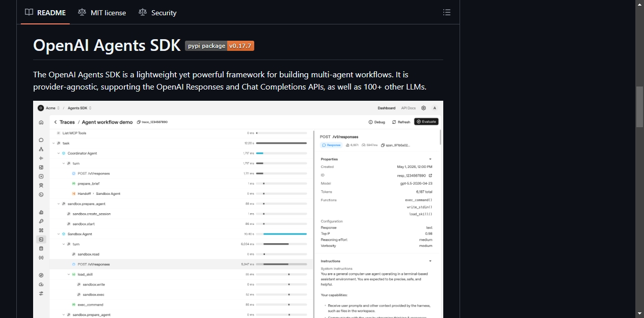The image size is (644, 318).
Task: Click the page vertical scrollbar thumb
Action: pyautogui.click(x=639, y=107)
